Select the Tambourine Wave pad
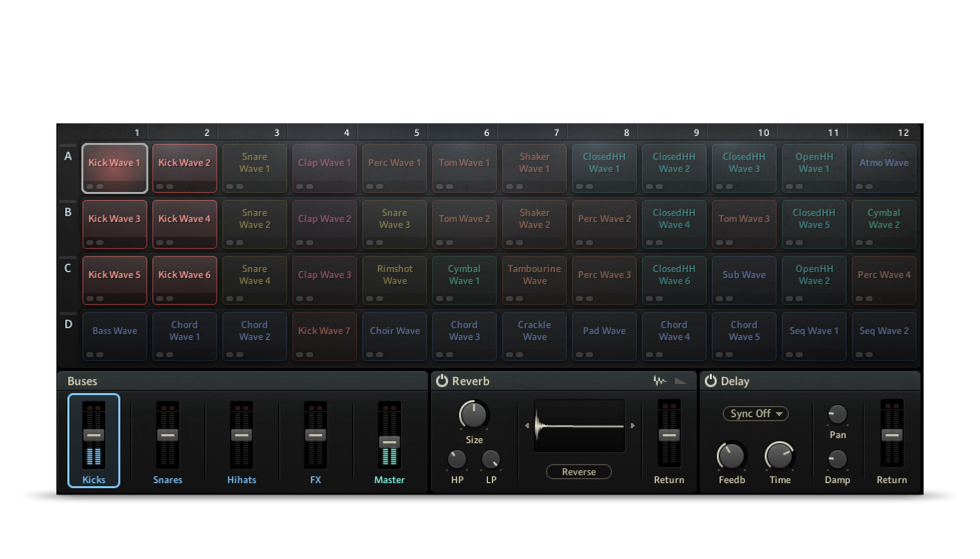980x559 pixels. (x=535, y=280)
